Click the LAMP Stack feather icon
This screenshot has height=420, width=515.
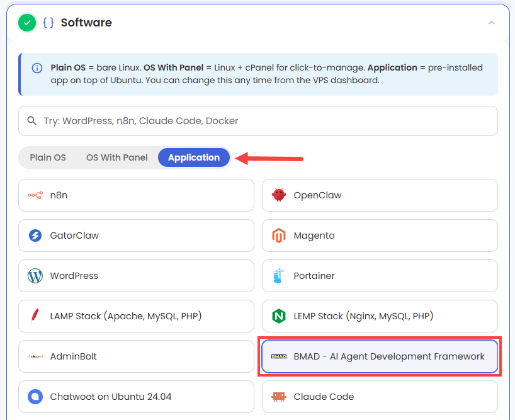coord(35,316)
